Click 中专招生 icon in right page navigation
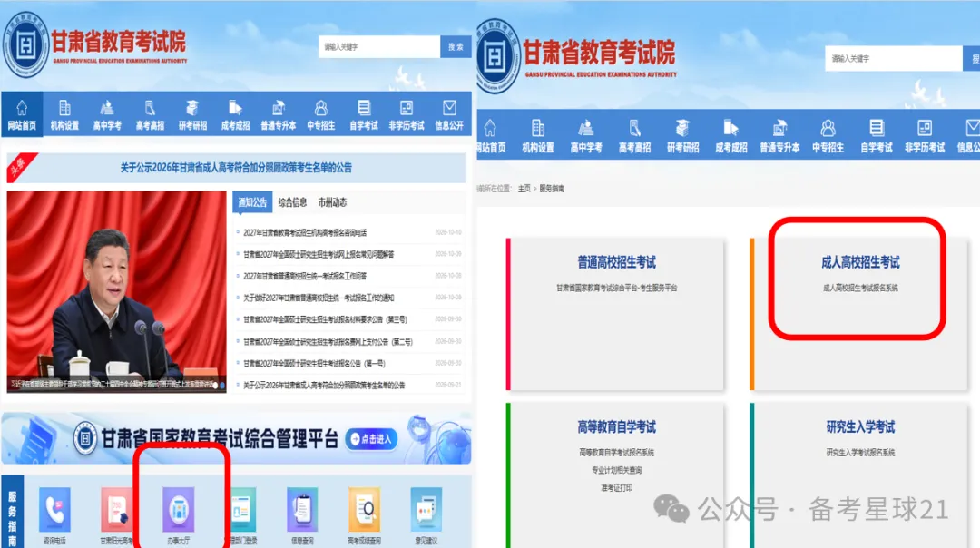980x548 pixels. (x=828, y=128)
